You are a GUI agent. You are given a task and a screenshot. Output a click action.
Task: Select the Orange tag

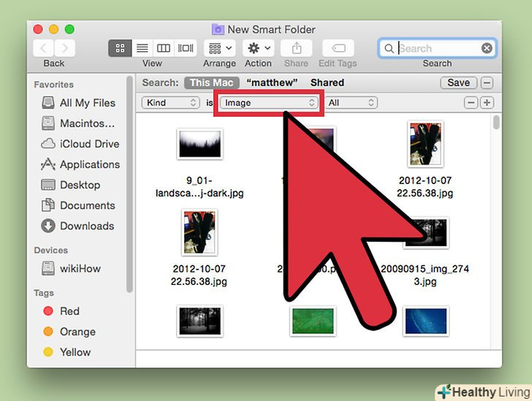pos(70,332)
